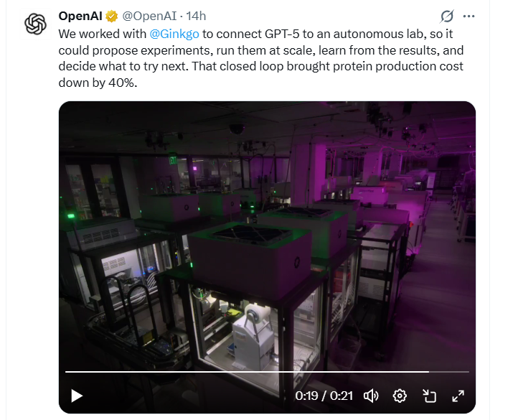This screenshot has width=513, height=420.
Task: Open the More options ellipsis menu
Action: 469,16
